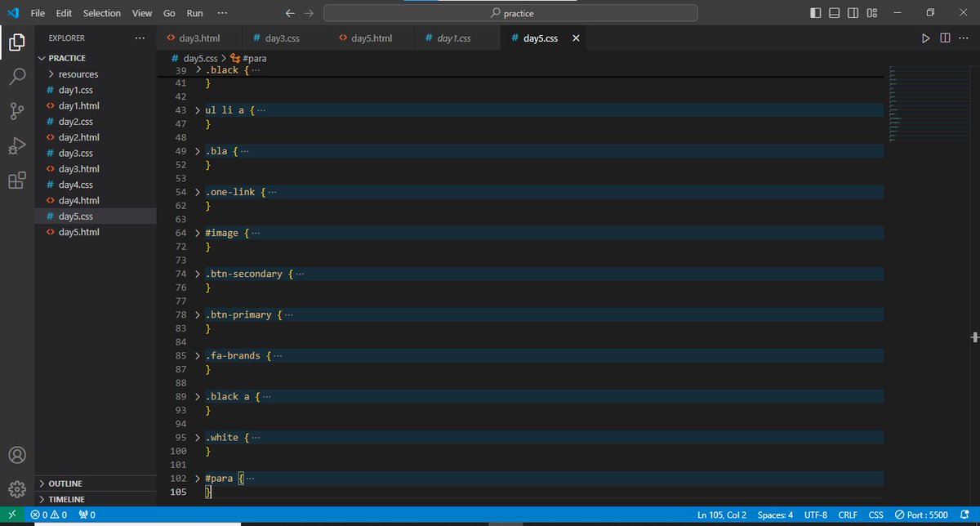Switch to the day3.html tab
980x526 pixels.
[200, 38]
